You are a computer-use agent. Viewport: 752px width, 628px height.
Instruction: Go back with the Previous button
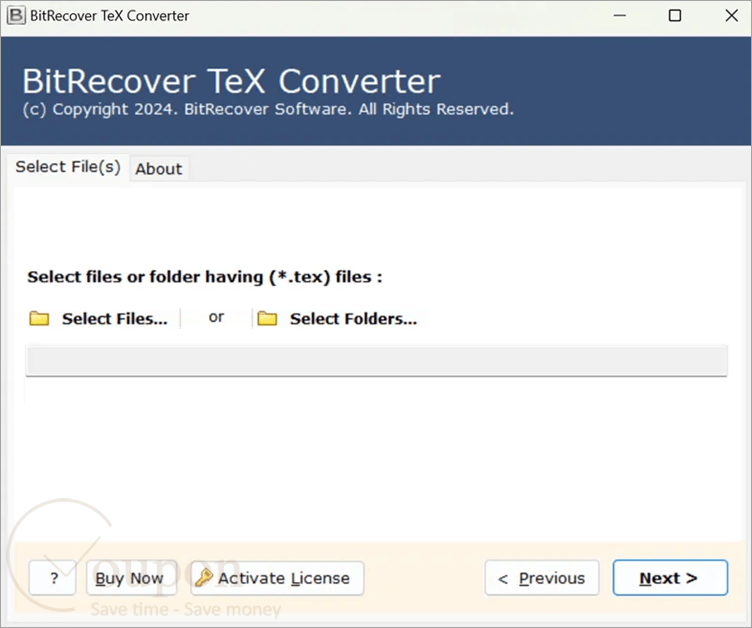click(x=542, y=578)
